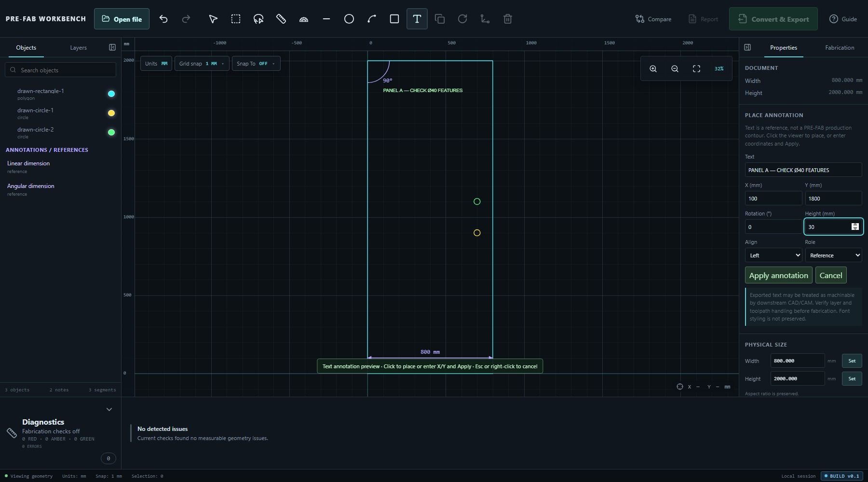Click the annotation Text input field
The height and width of the screenshot is (482, 868).
(x=803, y=170)
